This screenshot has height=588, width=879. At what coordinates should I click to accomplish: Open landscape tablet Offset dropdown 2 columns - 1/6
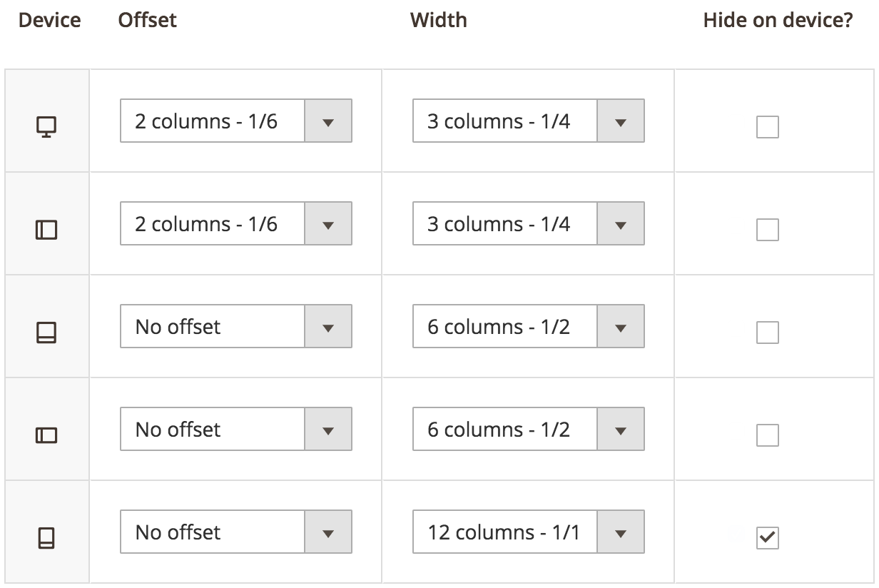tap(236, 223)
